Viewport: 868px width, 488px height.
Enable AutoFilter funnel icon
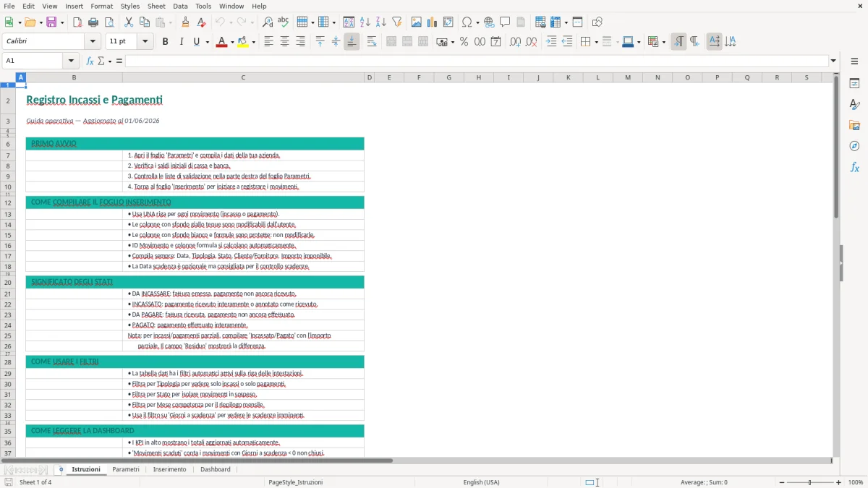[397, 22]
